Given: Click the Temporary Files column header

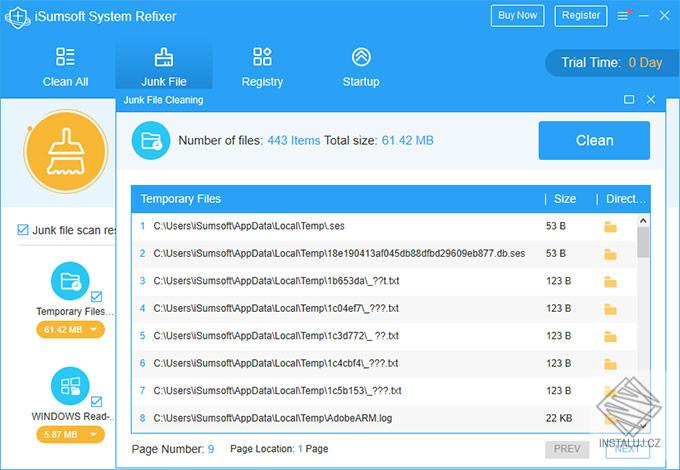Looking at the screenshot, I should click(180, 199).
